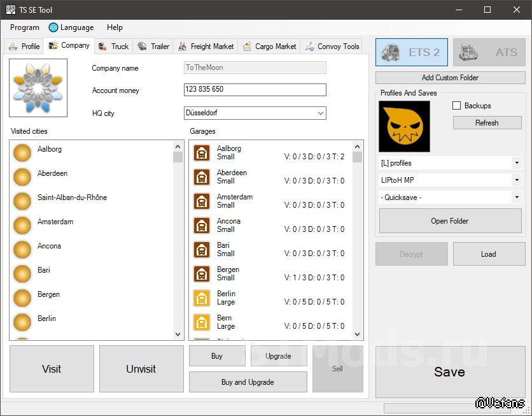
Task: Click the Aalborg garage icon
Action: [202, 153]
